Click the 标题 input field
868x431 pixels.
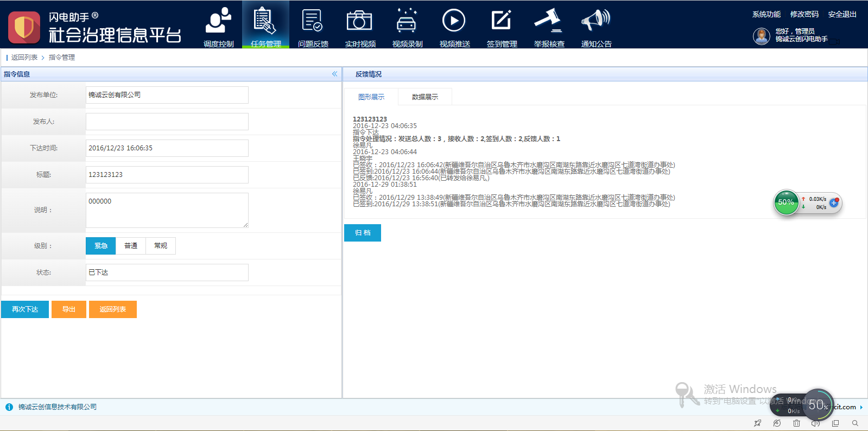pos(167,175)
